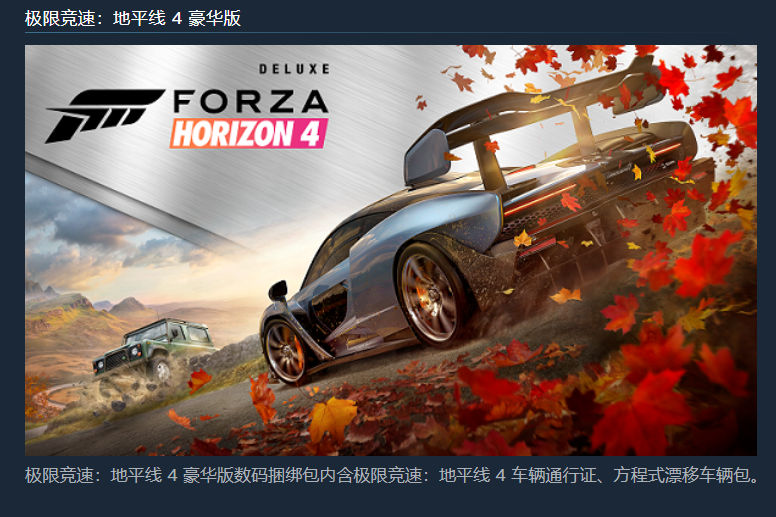Click the title 极限竞速：地平线 4 豪华版
This screenshot has height=517, width=776.
pos(133,18)
